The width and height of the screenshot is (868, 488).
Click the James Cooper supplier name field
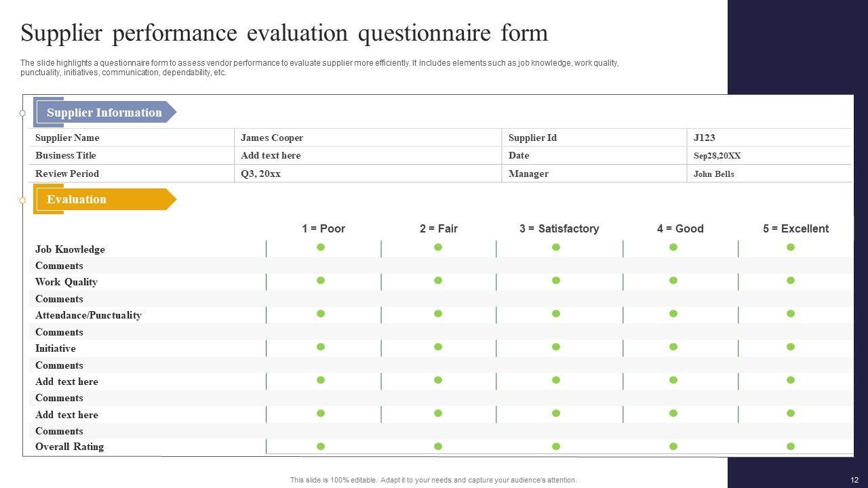[272, 138]
